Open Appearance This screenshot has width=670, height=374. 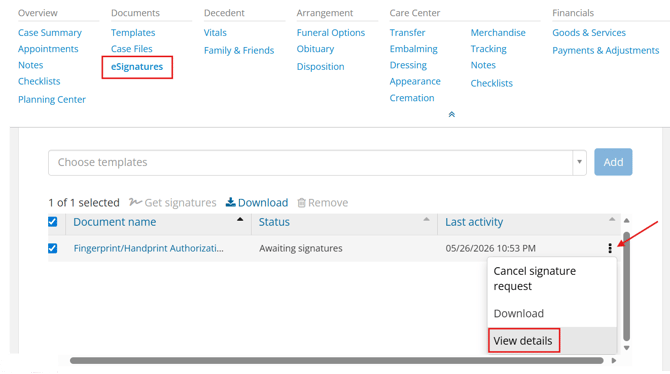point(415,81)
